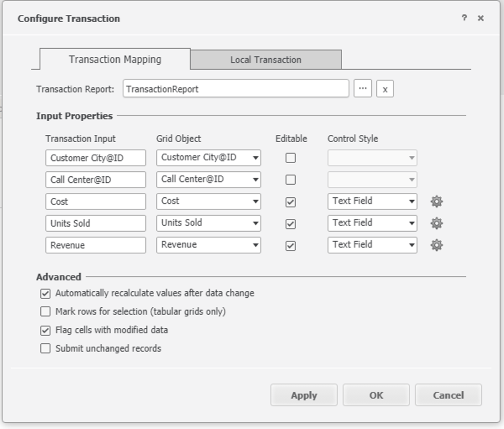Image resolution: width=504 pixels, height=429 pixels.
Task: Open Units Sold control style dropdown
Action: tap(373, 223)
